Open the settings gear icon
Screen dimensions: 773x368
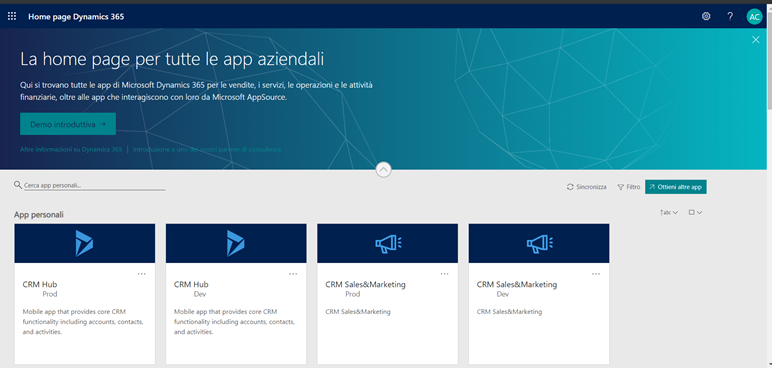(706, 16)
